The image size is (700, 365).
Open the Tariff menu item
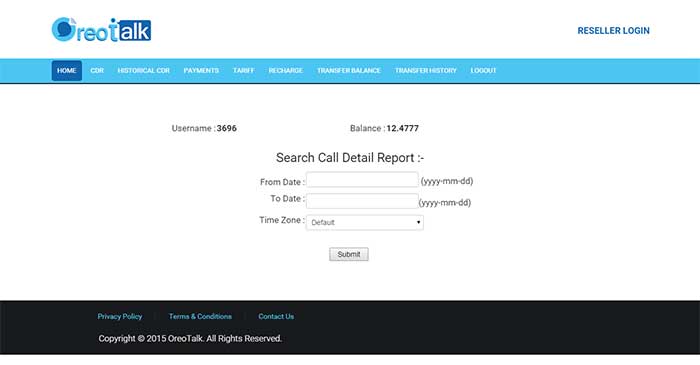click(x=244, y=71)
